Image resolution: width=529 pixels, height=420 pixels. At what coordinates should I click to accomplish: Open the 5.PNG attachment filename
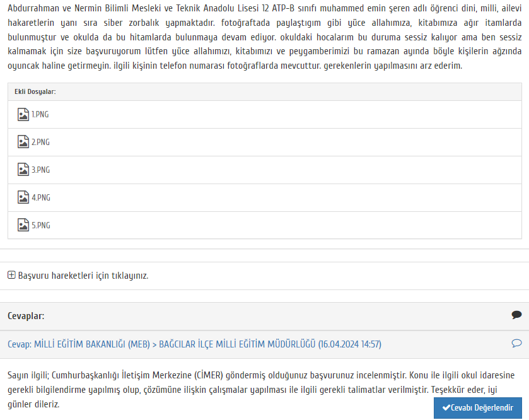click(x=41, y=225)
